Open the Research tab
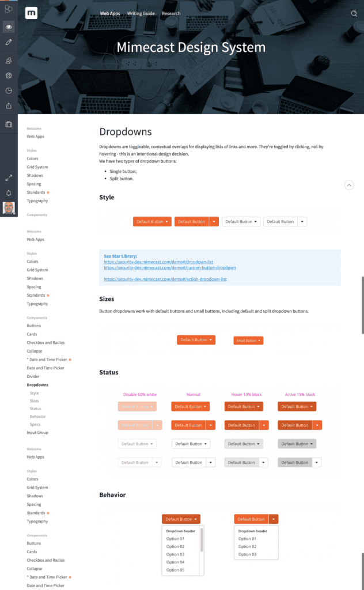 [171, 13]
